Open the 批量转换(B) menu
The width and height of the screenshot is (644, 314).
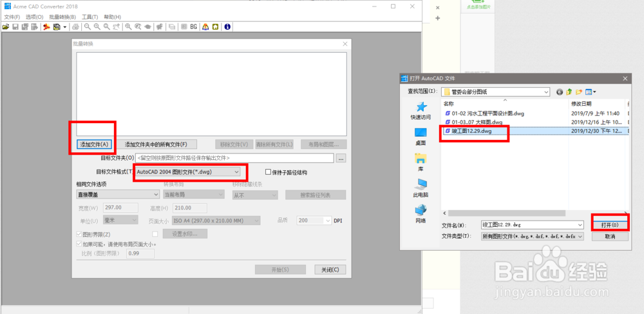[62, 17]
